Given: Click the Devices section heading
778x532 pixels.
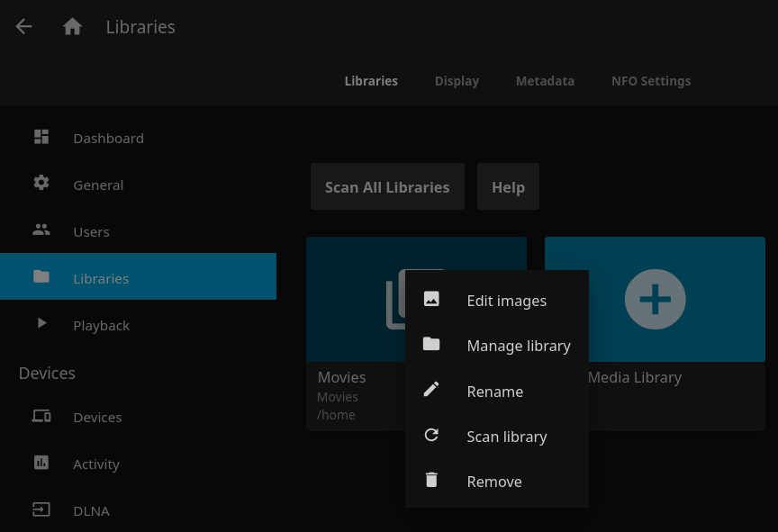Looking at the screenshot, I should coord(47,373).
